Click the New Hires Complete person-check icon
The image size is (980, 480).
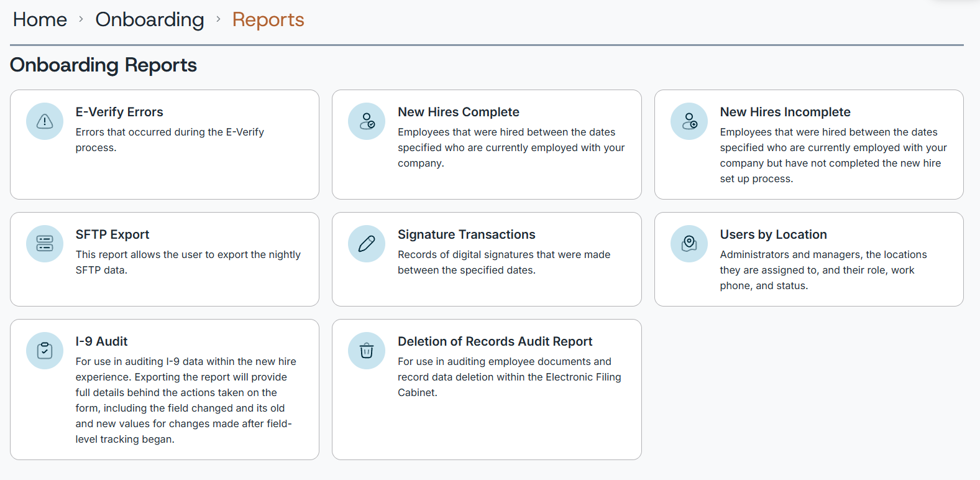(367, 121)
